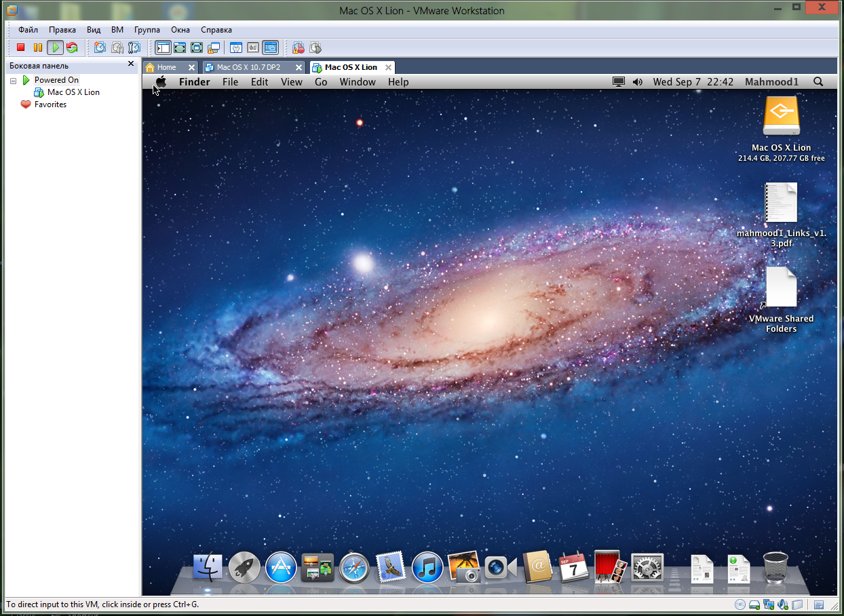The height and width of the screenshot is (616, 844).
Task: Toggle the Console view toolbar button
Action: coord(271,47)
